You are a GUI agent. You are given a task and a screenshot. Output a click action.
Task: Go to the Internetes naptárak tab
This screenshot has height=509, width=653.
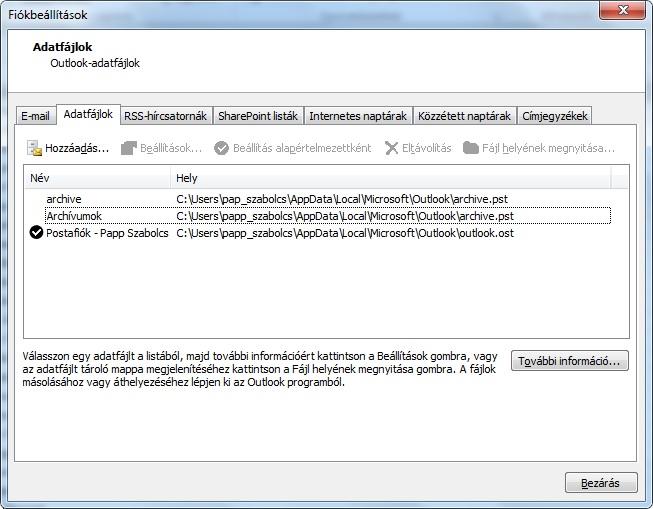click(358, 115)
